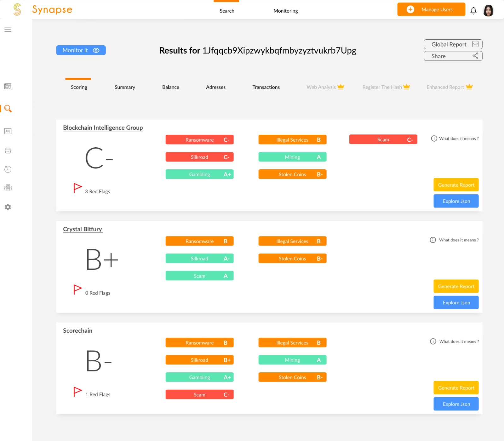Open the Blockchain Intelligence Group link
The image size is (504, 441).
(103, 128)
